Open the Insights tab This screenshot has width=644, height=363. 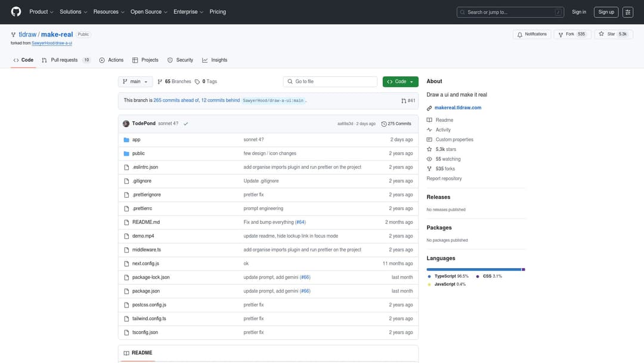click(215, 60)
